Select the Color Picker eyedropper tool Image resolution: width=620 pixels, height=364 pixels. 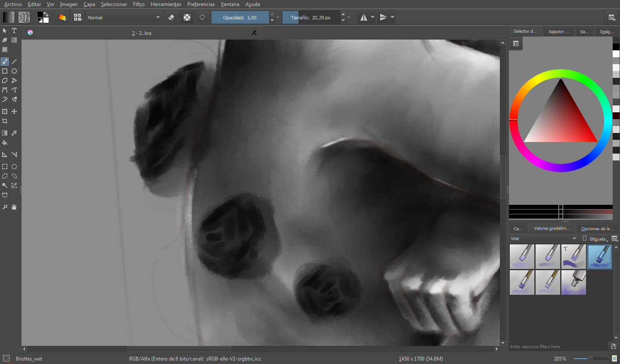[x=14, y=133]
